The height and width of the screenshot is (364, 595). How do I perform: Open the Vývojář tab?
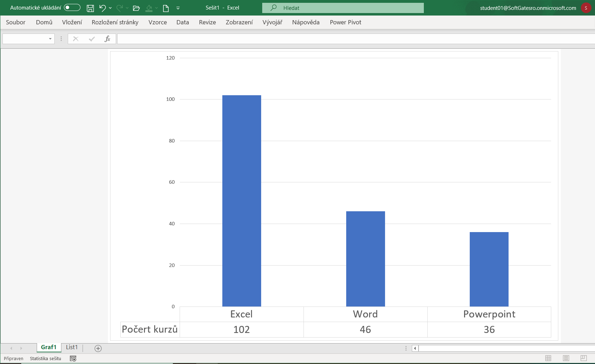pyautogui.click(x=272, y=22)
